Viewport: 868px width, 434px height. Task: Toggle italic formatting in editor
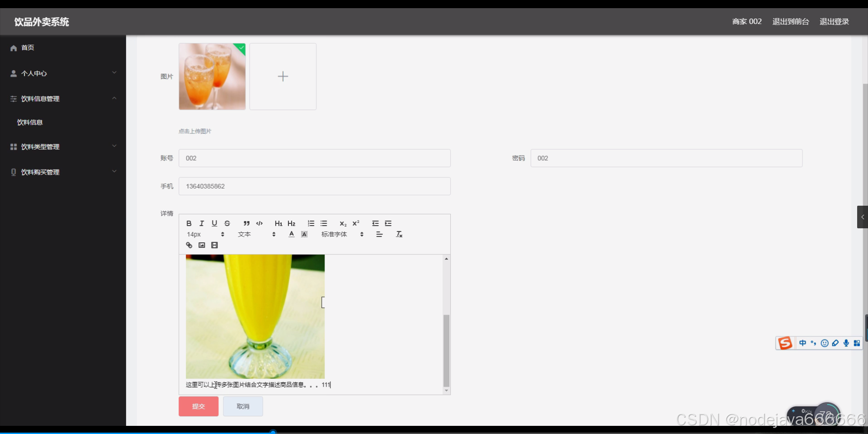(x=202, y=223)
